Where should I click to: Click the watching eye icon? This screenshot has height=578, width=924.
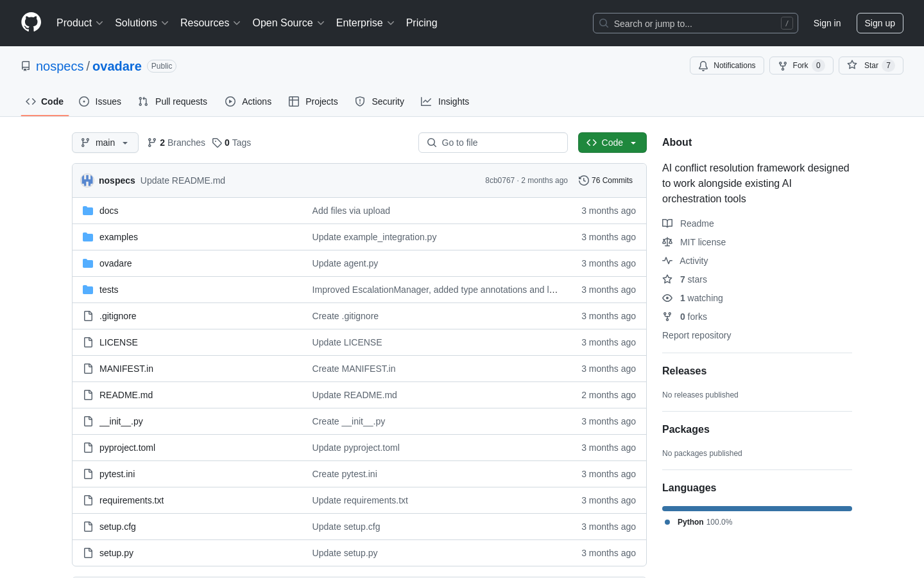[x=667, y=298]
